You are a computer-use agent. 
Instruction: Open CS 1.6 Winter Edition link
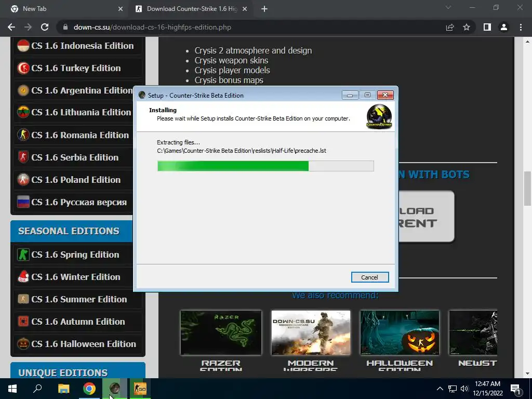pyautogui.click(x=76, y=277)
